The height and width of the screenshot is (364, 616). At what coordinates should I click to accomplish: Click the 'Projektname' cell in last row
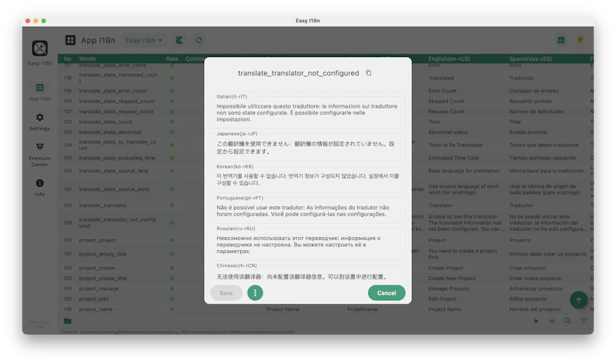[362, 309]
